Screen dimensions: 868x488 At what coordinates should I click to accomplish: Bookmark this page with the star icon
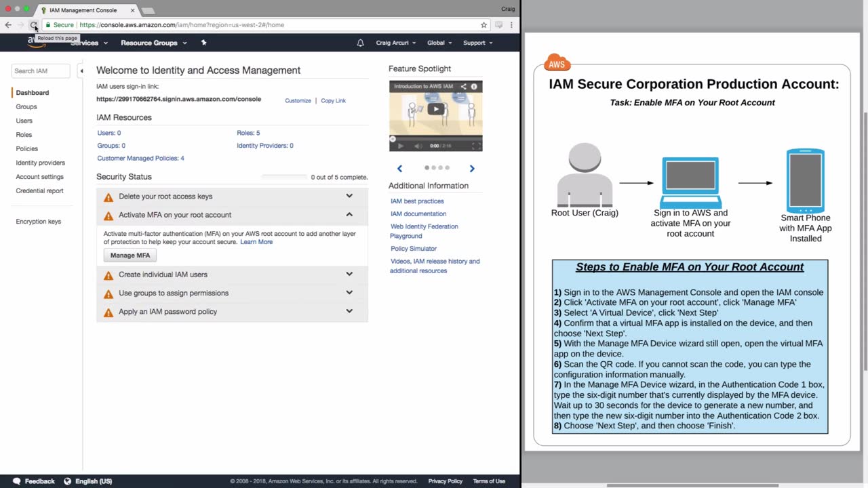coord(484,25)
